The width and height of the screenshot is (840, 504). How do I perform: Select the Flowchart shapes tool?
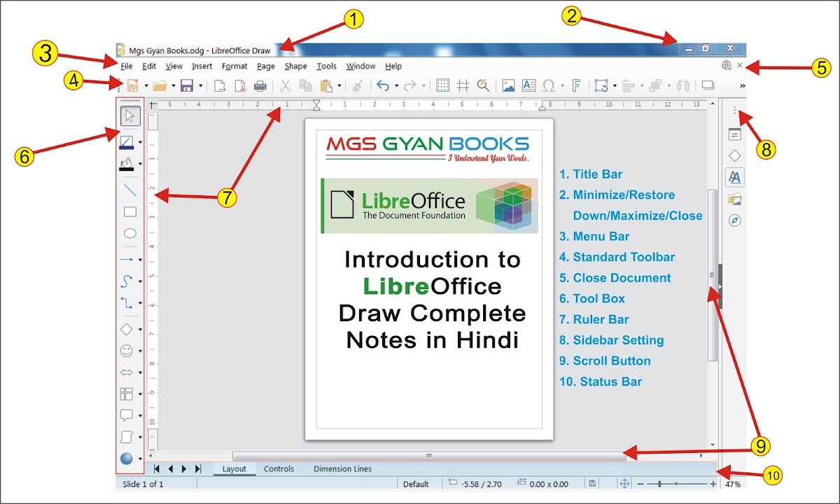pos(127,393)
